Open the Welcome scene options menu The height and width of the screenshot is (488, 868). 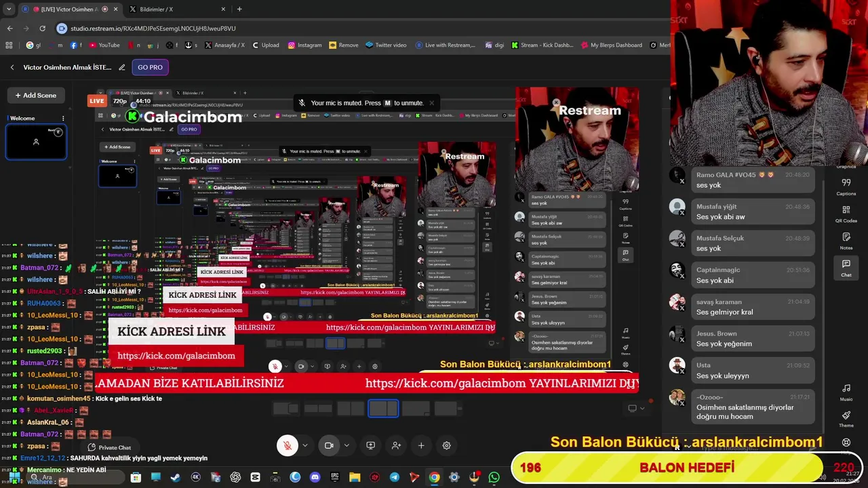[x=63, y=118]
